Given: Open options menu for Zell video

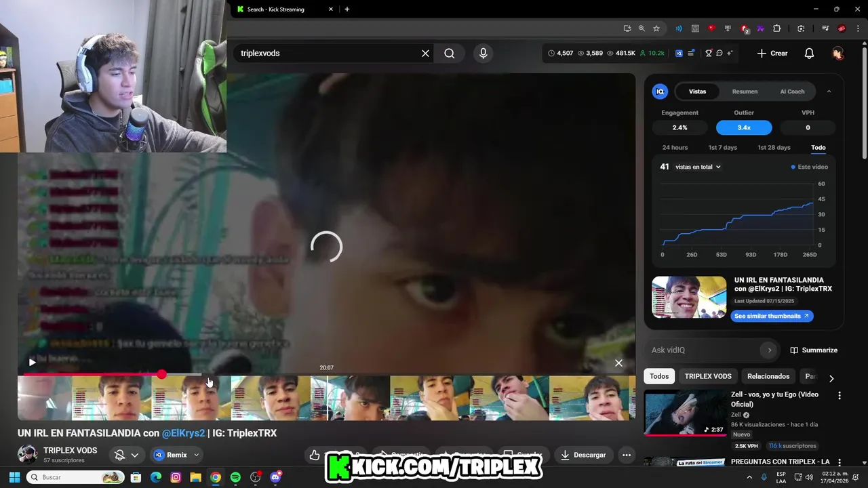Looking at the screenshot, I should point(840,396).
